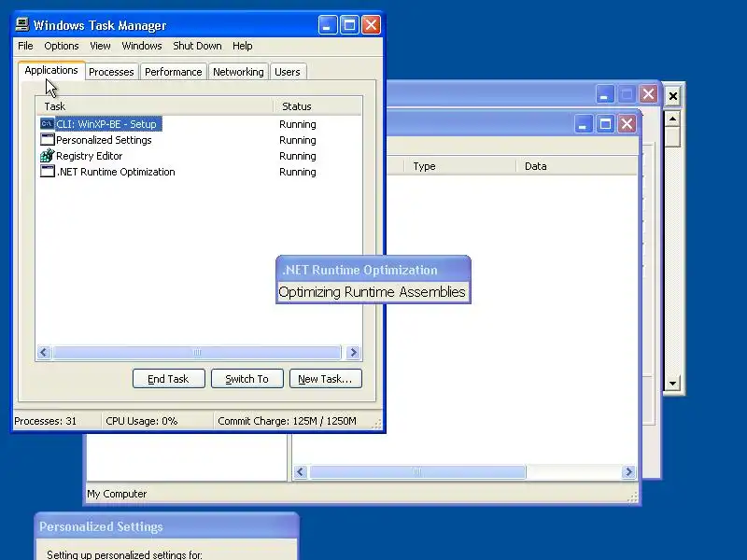Switch to the Users tab
Viewport: 747px width, 560px height.
pyautogui.click(x=288, y=72)
